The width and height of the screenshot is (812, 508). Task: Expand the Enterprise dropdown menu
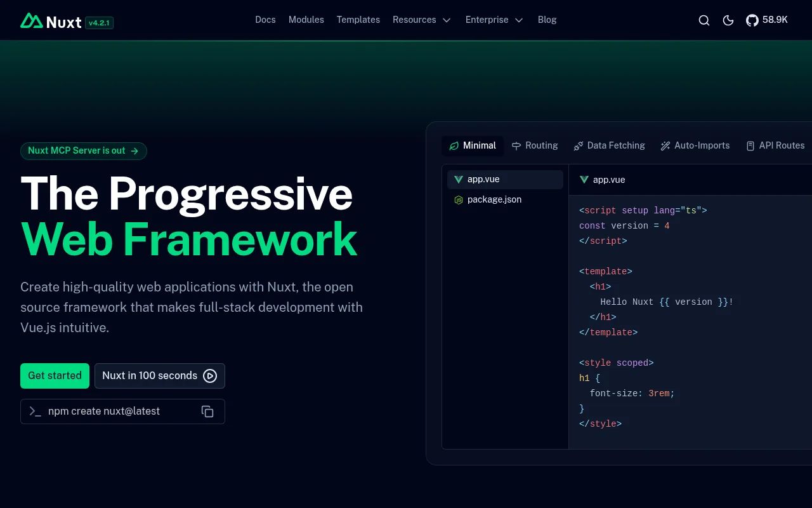(x=494, y=20)
